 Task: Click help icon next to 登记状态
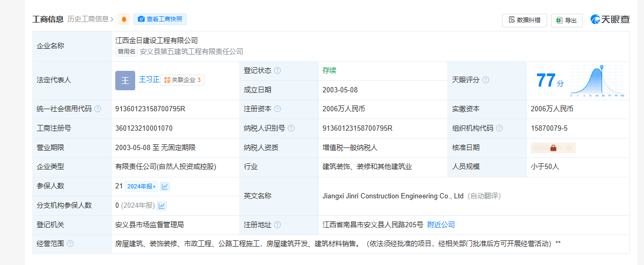[277, 70]
